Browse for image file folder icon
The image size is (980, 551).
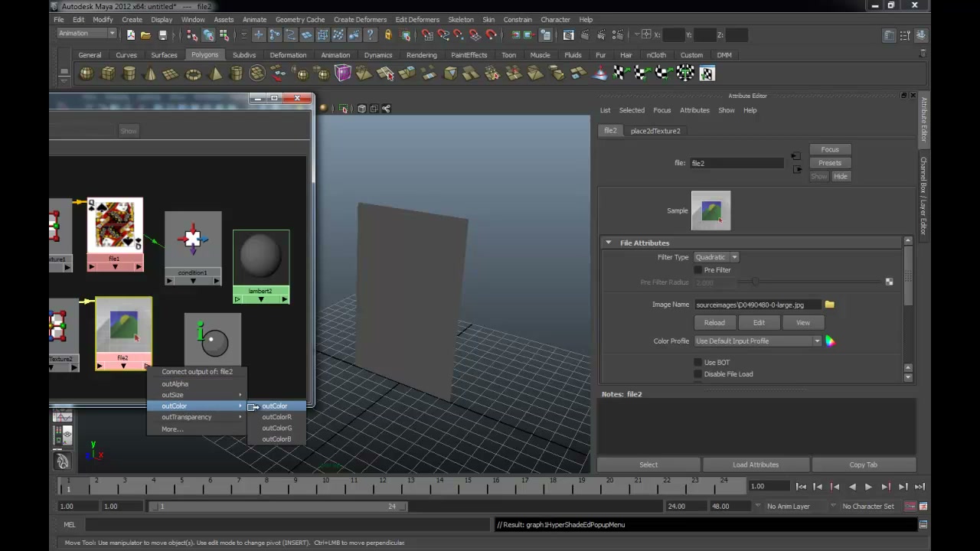829,305
